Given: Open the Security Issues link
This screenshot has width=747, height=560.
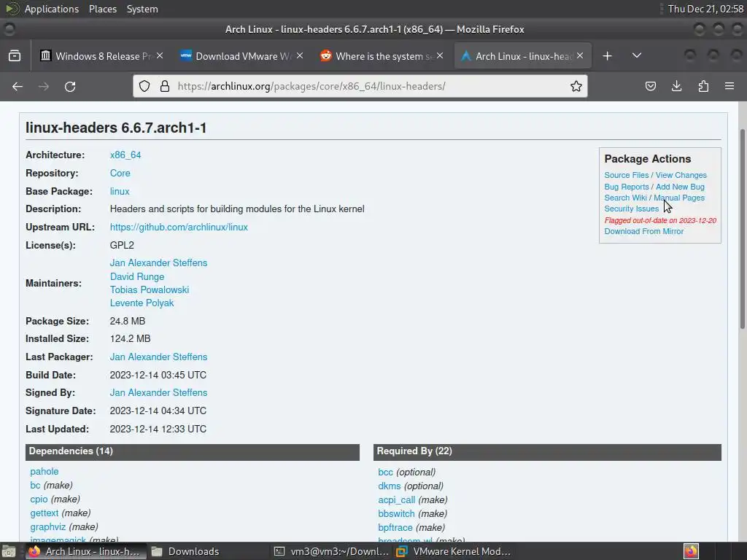Looking at the screenshot, I should (x=632, y=209).
